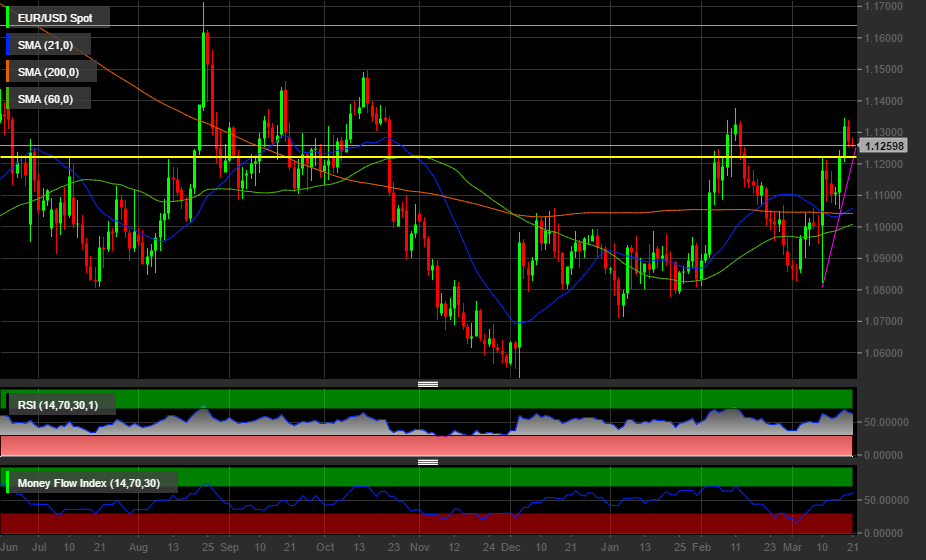The height and width of the screenshot is (560, 926).
Task: Click the current price tag 1.12598
Action: point(885,146)
